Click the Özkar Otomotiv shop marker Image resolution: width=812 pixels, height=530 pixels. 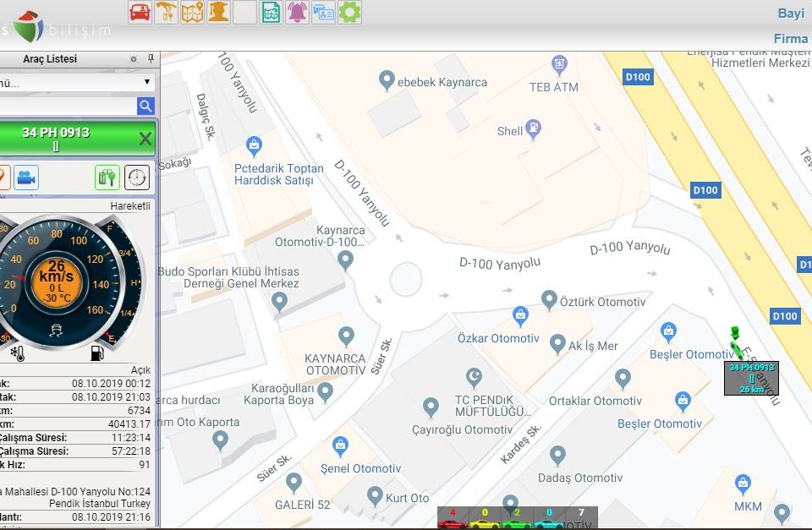pos(520,316)
